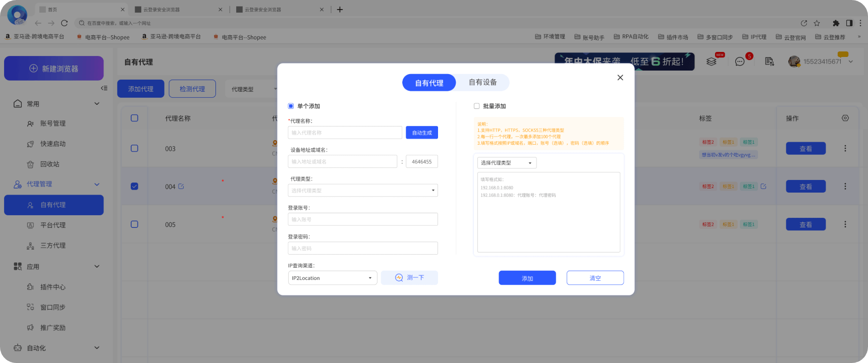Open the browser extensions puzzle icon
868x363 pixels.
point(836,23)
